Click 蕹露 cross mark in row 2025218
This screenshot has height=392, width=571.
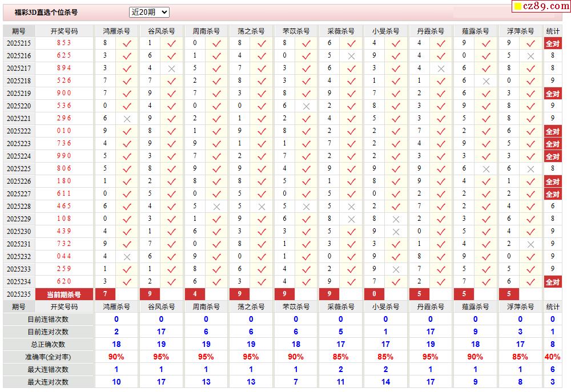click(x=486, y=82)
